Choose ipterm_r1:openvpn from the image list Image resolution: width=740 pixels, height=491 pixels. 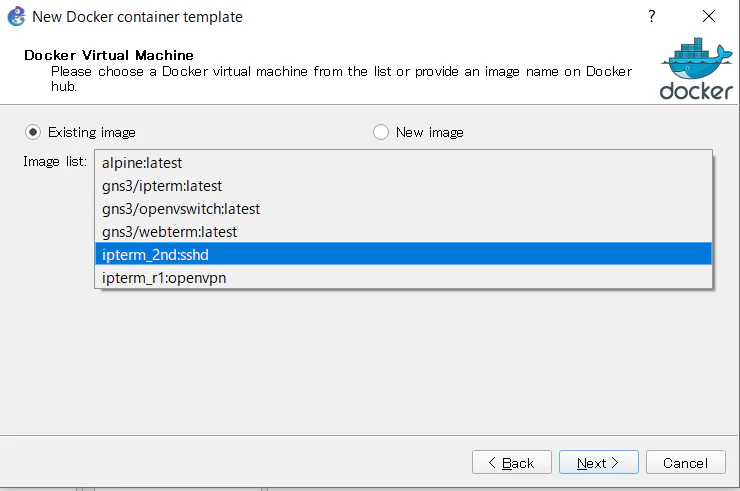pos(404,278)
